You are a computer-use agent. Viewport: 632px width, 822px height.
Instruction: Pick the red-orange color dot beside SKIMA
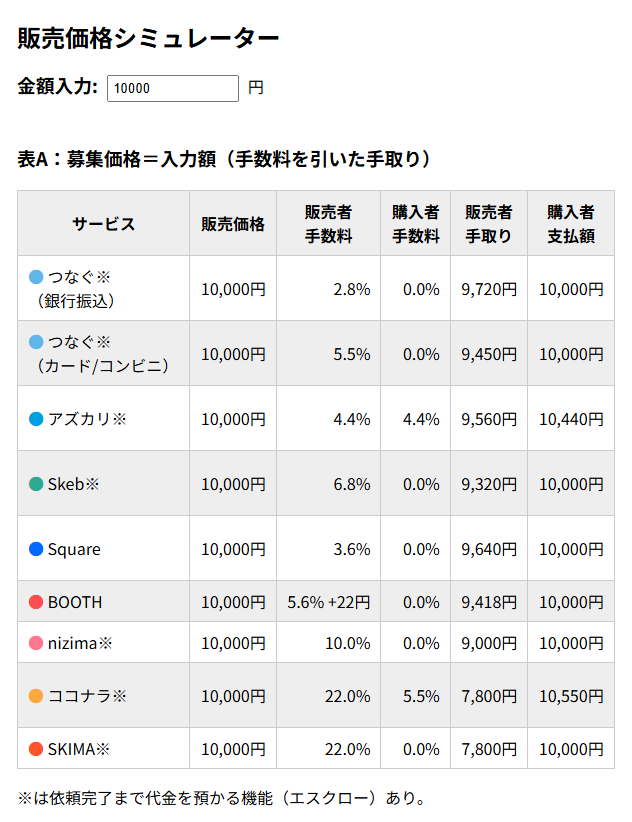click(36, 749)
